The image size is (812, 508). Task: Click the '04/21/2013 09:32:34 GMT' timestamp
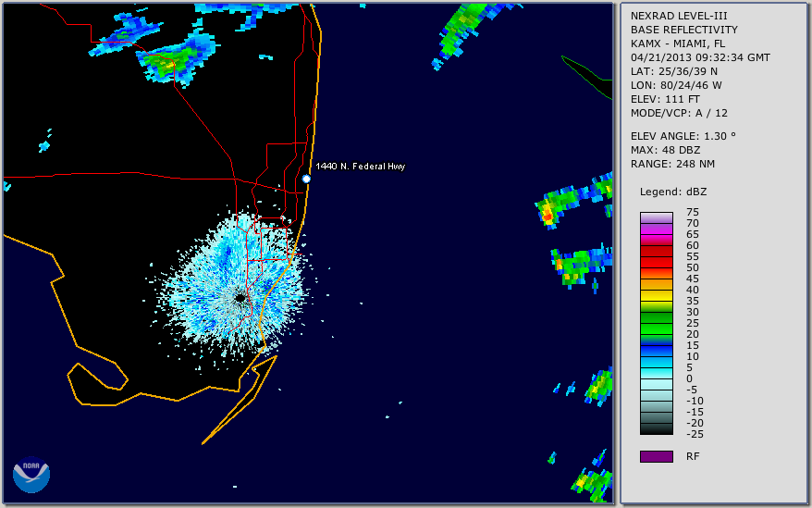[700, 57]
